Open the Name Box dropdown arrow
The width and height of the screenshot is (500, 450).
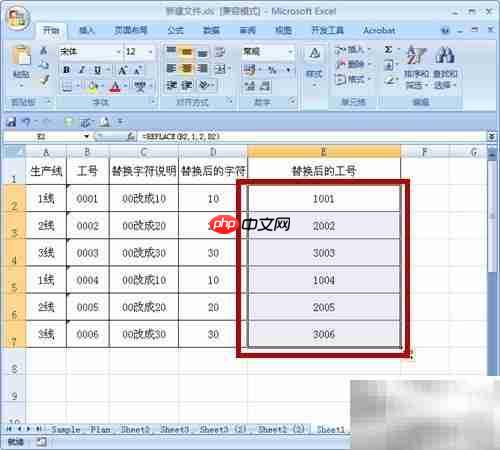click(x=87, y=136)
